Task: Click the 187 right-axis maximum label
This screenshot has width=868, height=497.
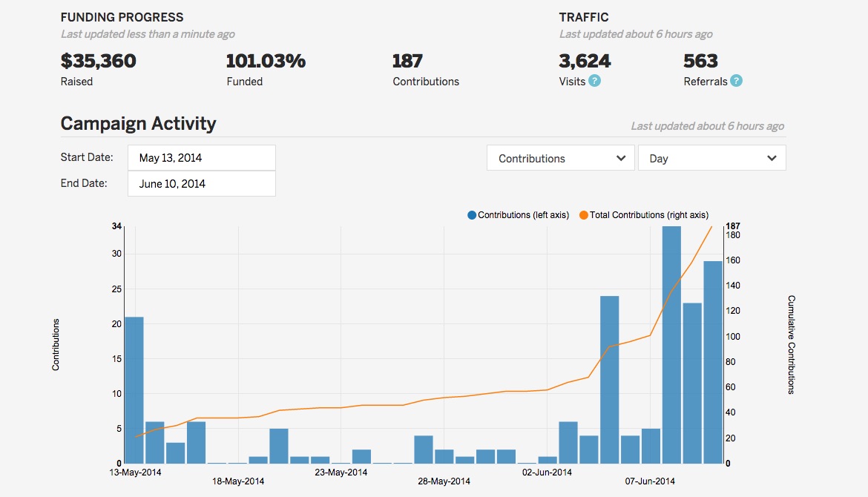Action: (x=733, y=226)
